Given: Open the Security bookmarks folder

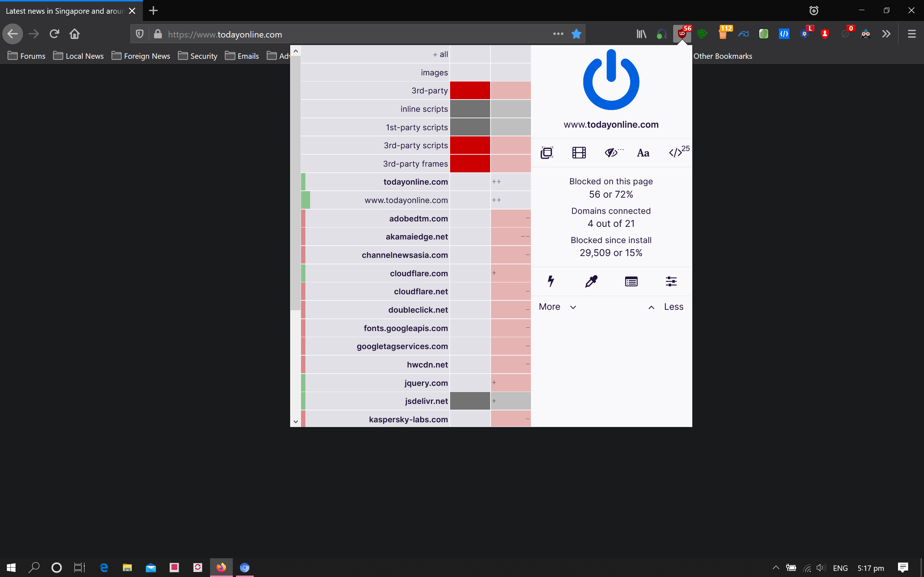Looking at the screenshot, I should click(x=198, y=56).
